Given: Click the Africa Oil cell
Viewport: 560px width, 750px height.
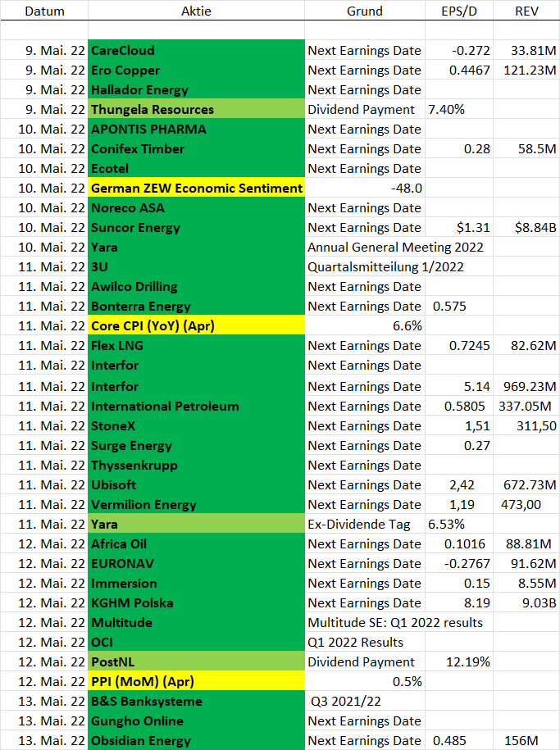Looking at the screenshot, I should (196, 543).
